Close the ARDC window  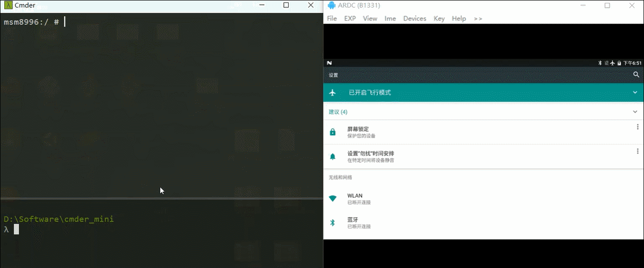(x=632, y=5)
